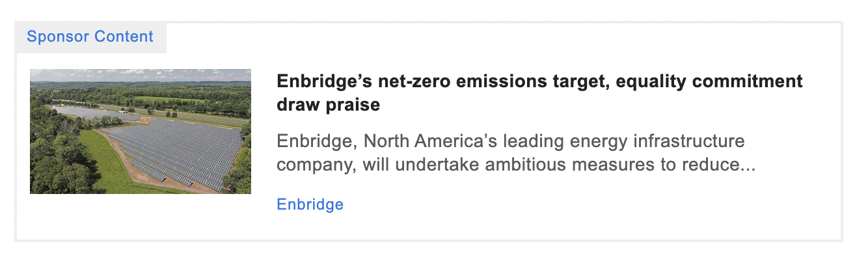
Task: Click the word "Sponsor" in the tag
Action: (58, 36)
